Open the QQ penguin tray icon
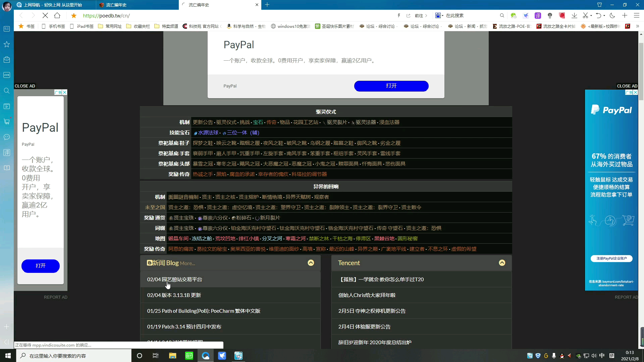The width and height of the screenshot is (644, 362). pos(562,356)
